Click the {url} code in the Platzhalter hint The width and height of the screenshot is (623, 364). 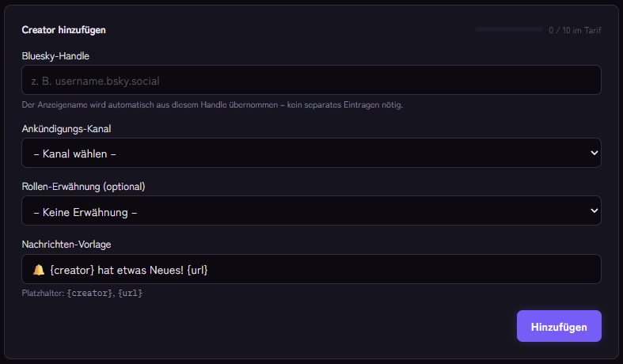click(130, 294)
